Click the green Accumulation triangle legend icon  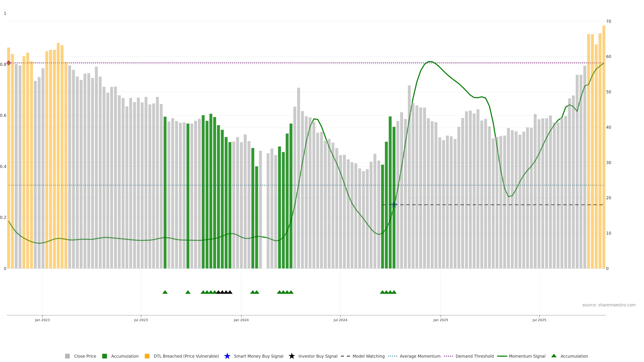pos(554,356)
